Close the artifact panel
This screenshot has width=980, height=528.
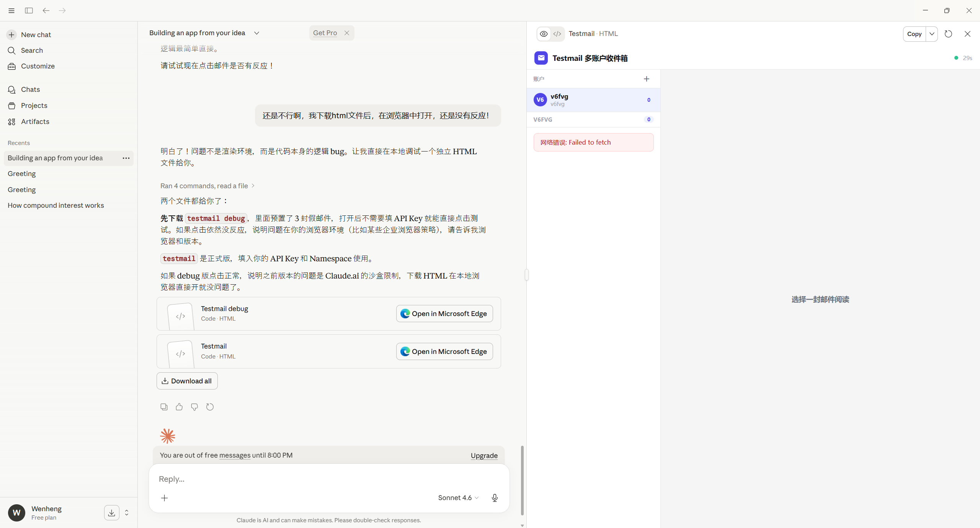pos(967,34)
